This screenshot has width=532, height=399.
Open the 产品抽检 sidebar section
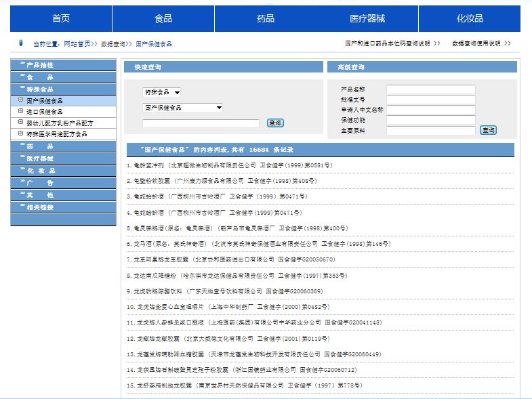pyautogui.click(x=63, y=65)
